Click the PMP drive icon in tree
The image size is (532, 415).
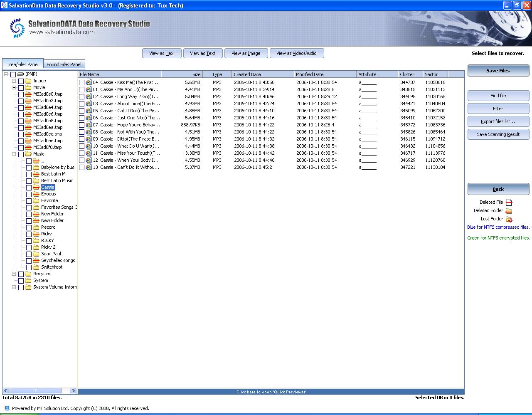(x=20, y=74)
